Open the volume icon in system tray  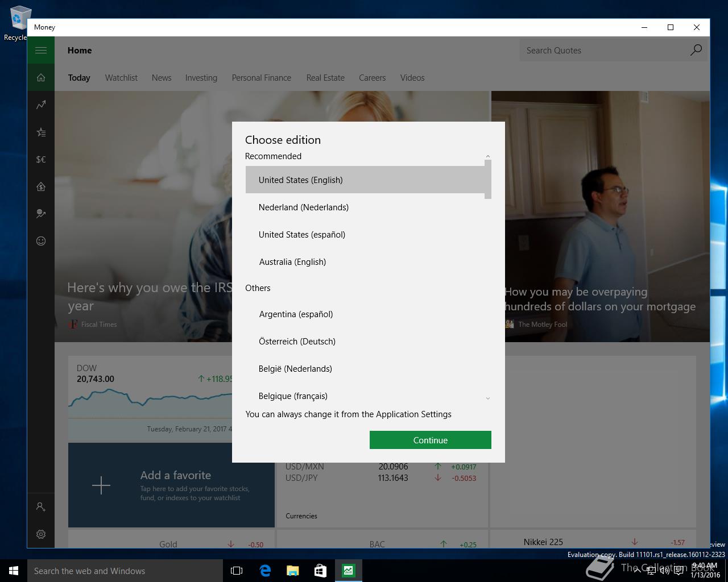(x=664, y=571)
